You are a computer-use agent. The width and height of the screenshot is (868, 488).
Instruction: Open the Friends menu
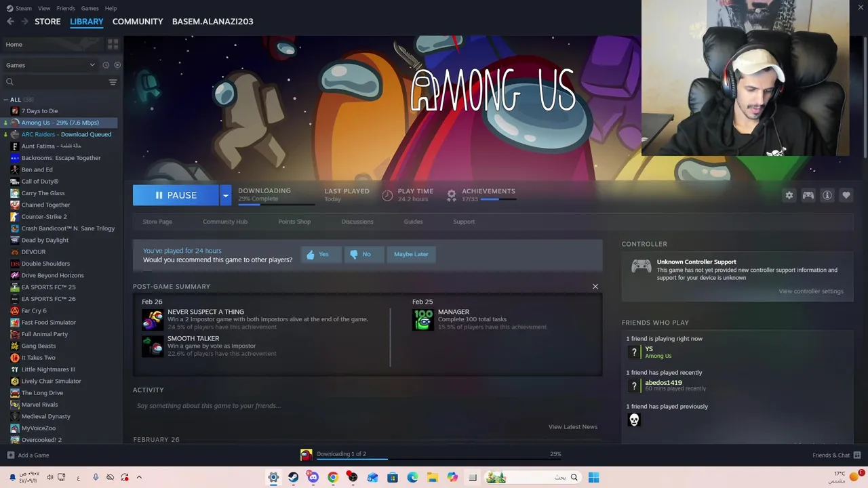(66, 8)
